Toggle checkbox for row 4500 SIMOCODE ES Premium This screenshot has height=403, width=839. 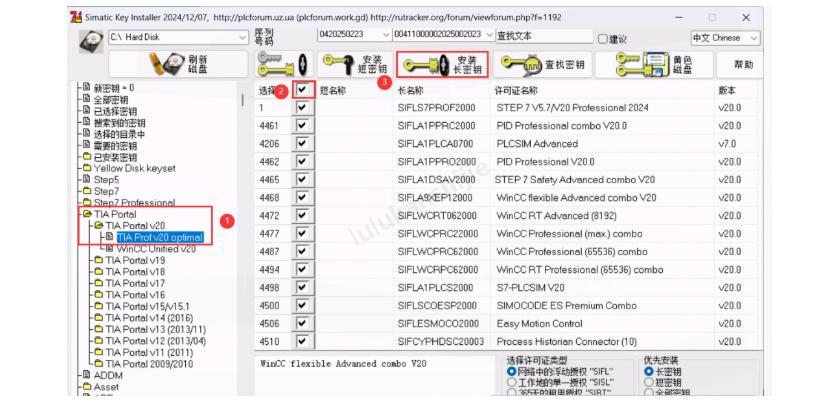(303, 306)
